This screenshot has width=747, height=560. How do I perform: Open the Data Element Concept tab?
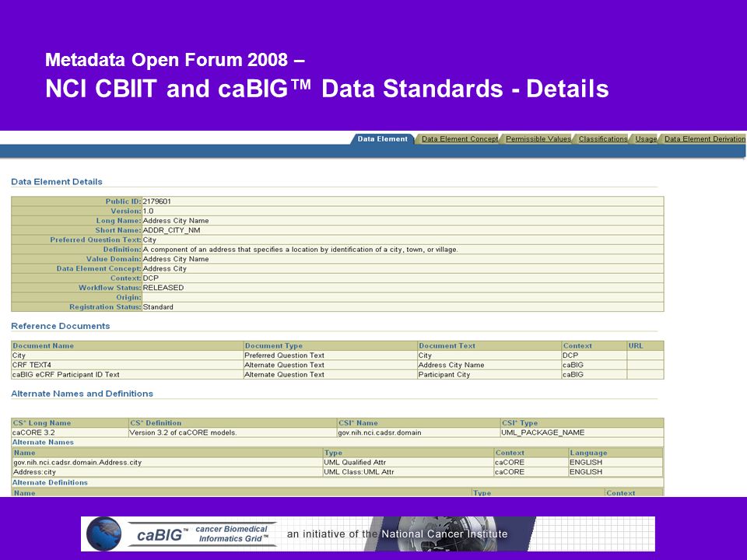460,139
